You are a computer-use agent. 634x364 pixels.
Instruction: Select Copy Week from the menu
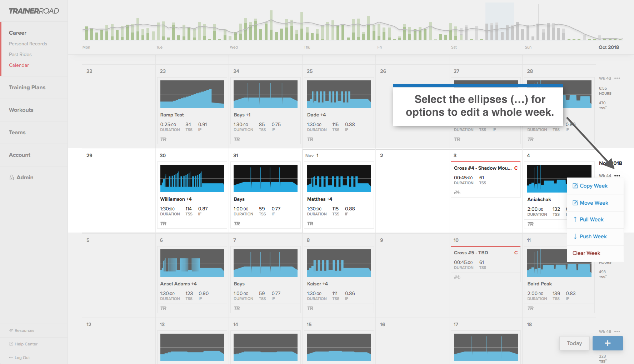(595, 186)
